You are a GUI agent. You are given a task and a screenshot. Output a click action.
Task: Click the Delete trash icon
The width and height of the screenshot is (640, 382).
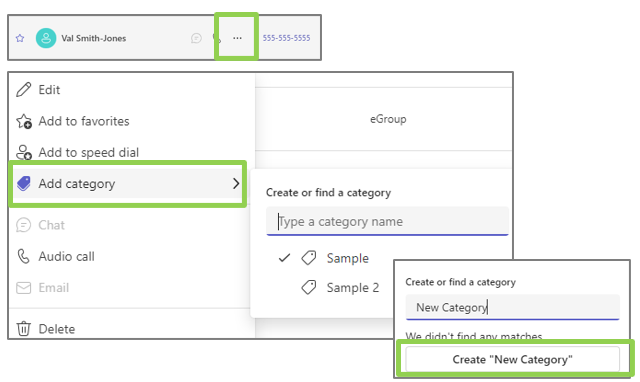click(x=24, y=329)
